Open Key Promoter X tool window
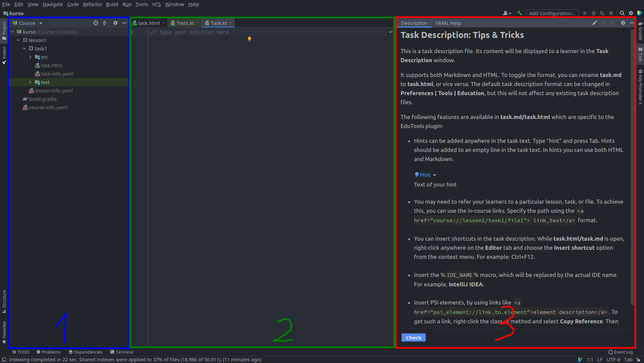The image size is (644, 363). (640, 87)
